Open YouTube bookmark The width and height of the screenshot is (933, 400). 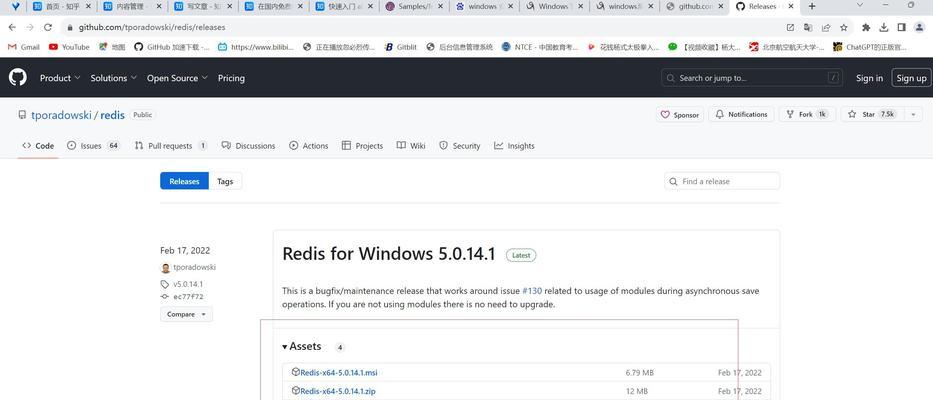point(69,47)
